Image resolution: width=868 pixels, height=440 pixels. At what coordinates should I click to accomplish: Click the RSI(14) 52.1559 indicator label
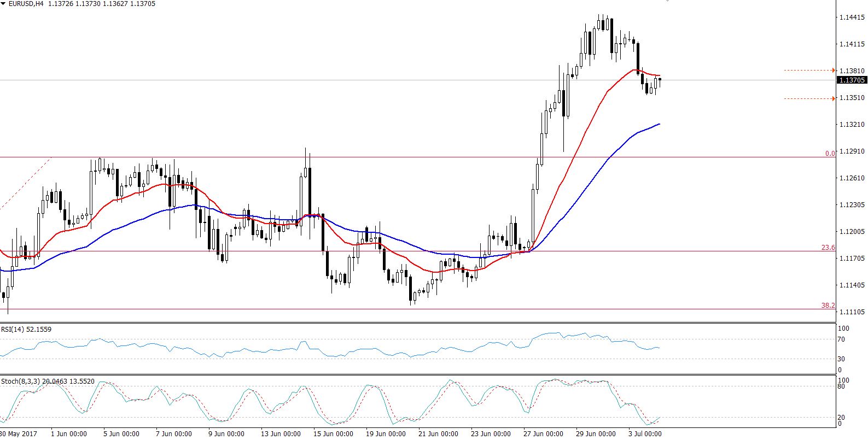coord(26,330)
